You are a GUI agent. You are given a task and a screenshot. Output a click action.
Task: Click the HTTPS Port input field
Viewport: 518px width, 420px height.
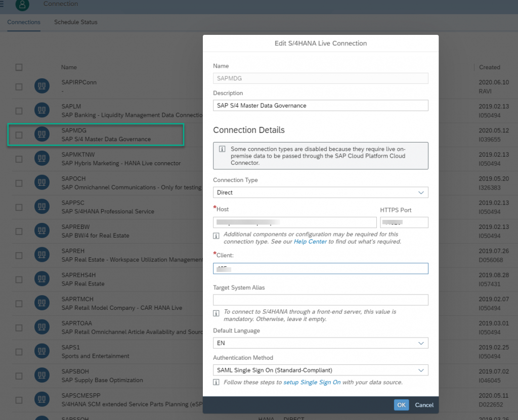[x=404, y=222]
